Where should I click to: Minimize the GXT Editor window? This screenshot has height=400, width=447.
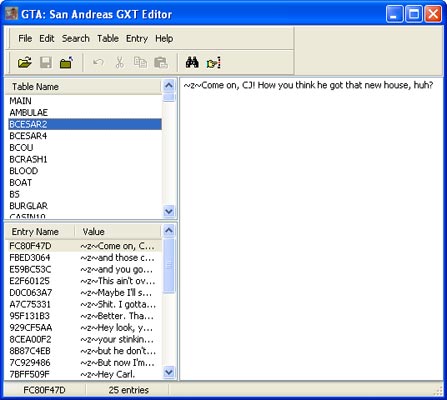pos(394,14)
